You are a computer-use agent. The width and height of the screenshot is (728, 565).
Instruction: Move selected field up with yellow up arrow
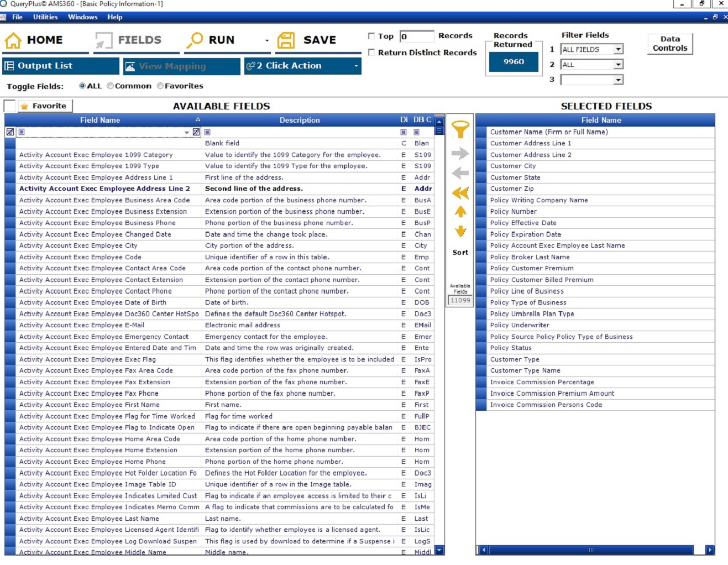click(460, 212)
